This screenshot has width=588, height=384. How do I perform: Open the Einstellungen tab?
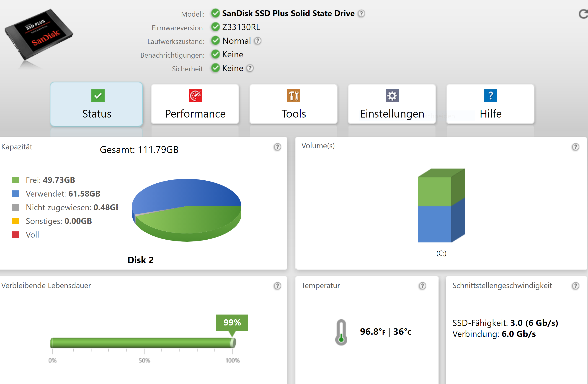coord(392,104)
